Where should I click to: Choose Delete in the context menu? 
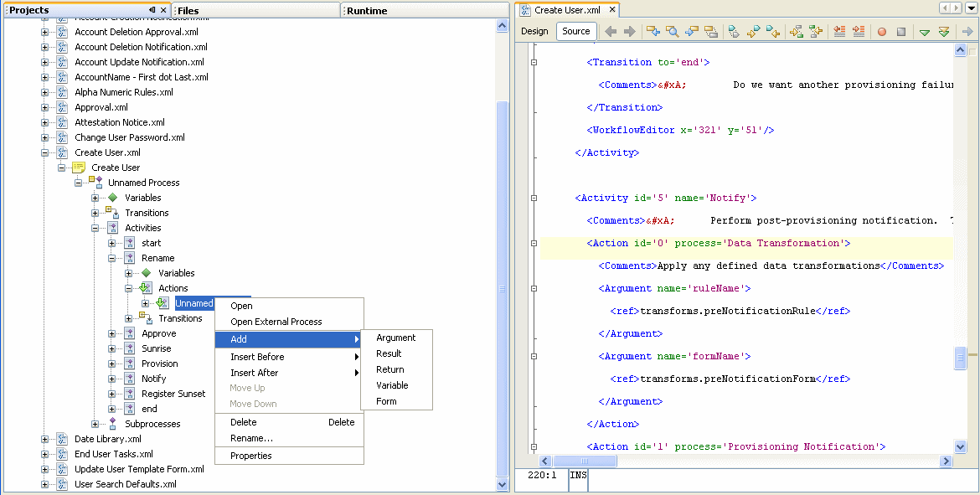coord(289,422)
